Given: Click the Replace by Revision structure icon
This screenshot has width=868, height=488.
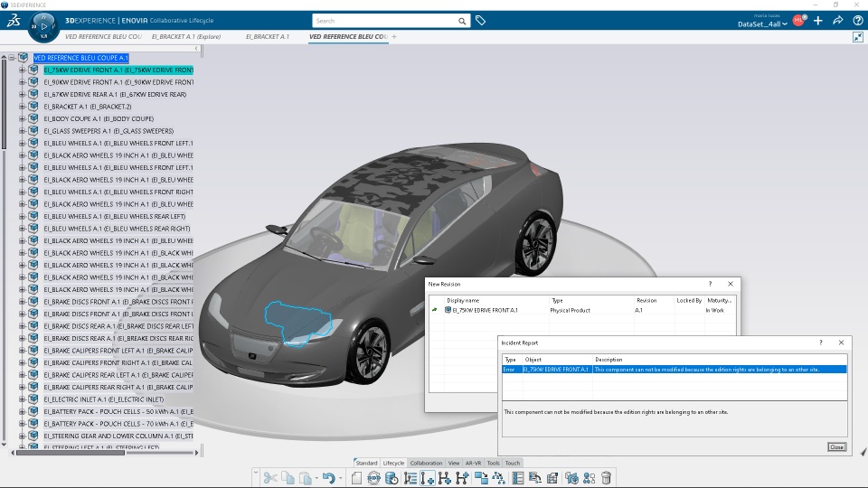Looking at the screenshot, I should coord(499,477).
